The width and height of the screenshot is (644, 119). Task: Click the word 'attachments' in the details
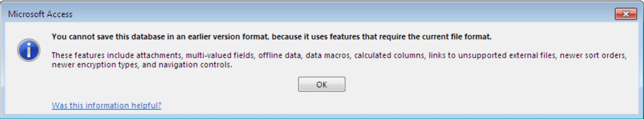(159, 55)
